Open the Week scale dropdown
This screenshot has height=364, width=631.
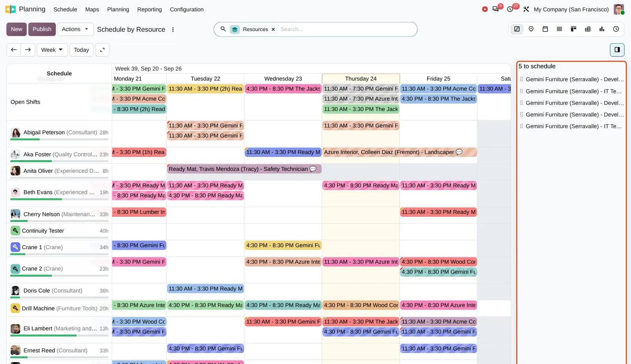pyautogui.click(x=52, y=50)
